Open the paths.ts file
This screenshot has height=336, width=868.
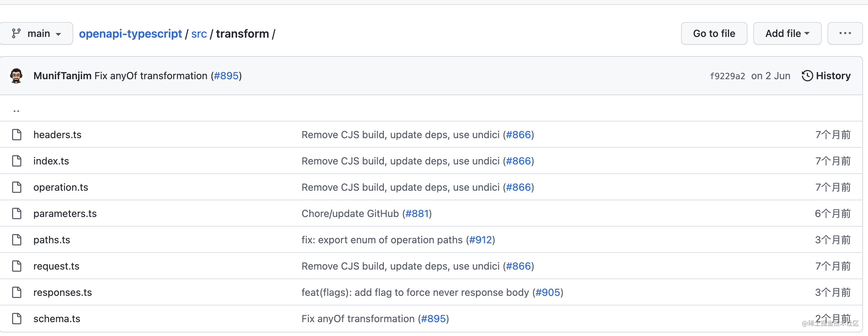point(52,239)
